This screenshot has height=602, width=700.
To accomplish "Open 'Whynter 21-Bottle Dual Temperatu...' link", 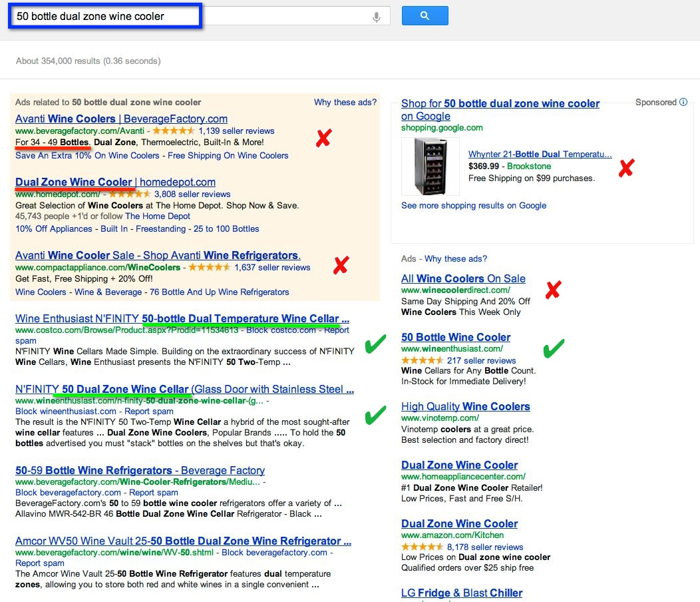I will 540,154.
